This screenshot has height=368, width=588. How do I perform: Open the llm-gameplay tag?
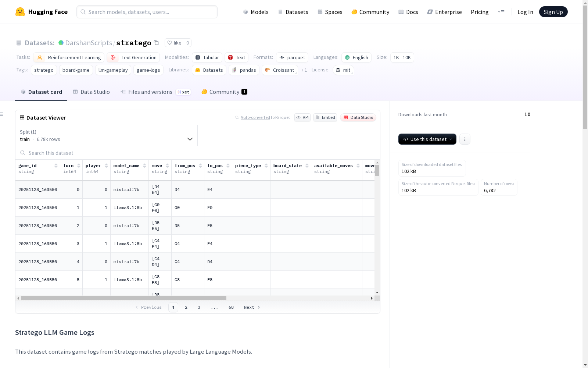coord(113,70)
